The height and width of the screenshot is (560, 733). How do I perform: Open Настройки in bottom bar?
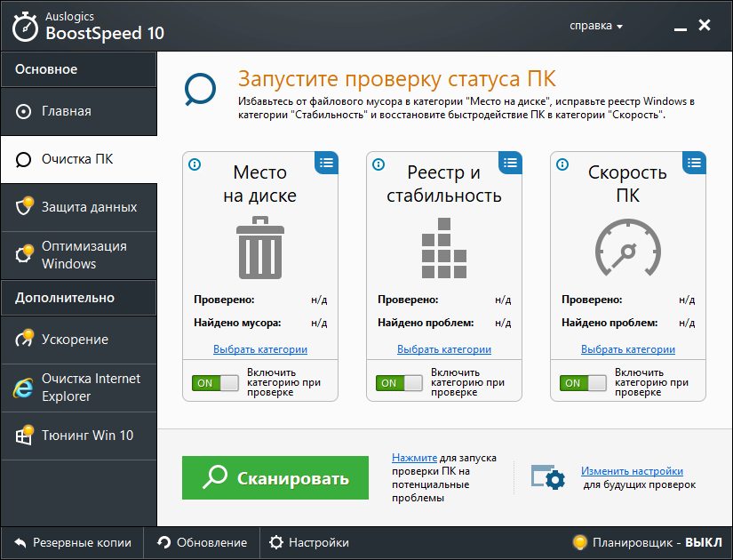[309, 543]
